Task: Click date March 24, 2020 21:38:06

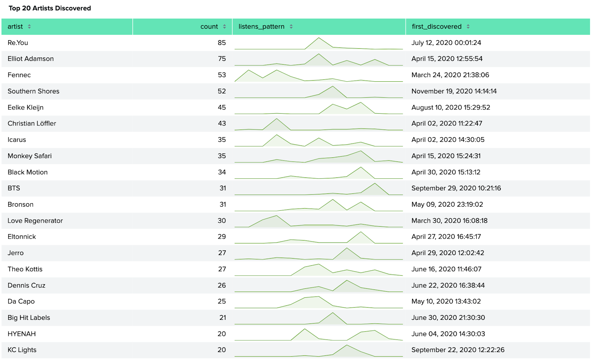Action: click(x=450, y=75)
